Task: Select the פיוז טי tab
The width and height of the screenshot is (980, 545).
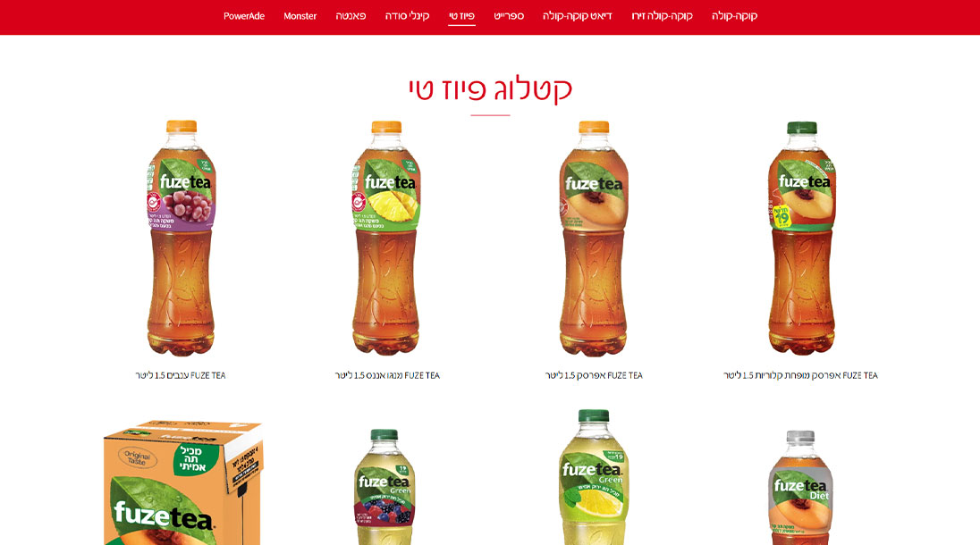Action: tap(462, 16)
